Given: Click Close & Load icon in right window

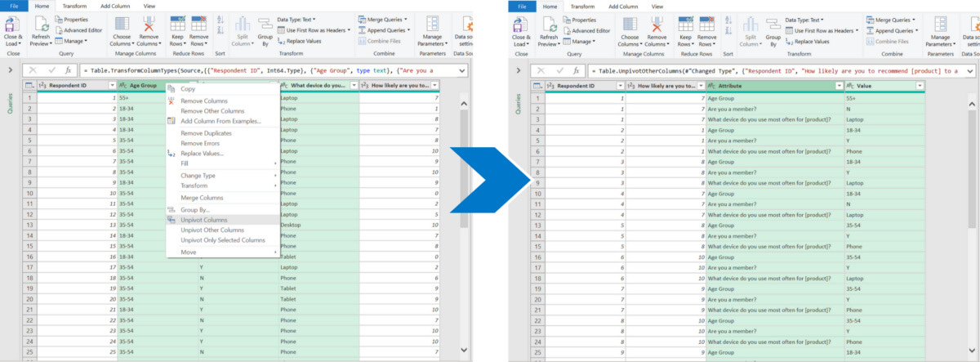Looking at the screenshot, I should 521,24.
